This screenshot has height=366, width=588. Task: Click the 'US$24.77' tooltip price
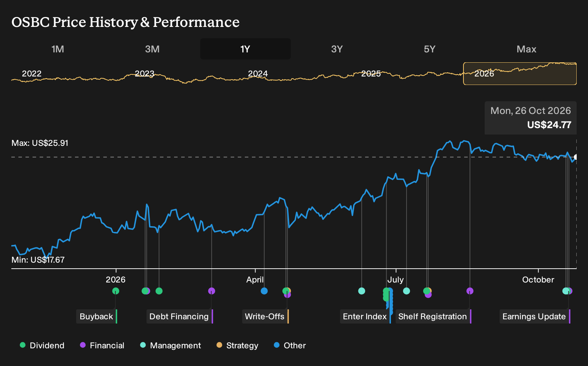tap(549, 125)
